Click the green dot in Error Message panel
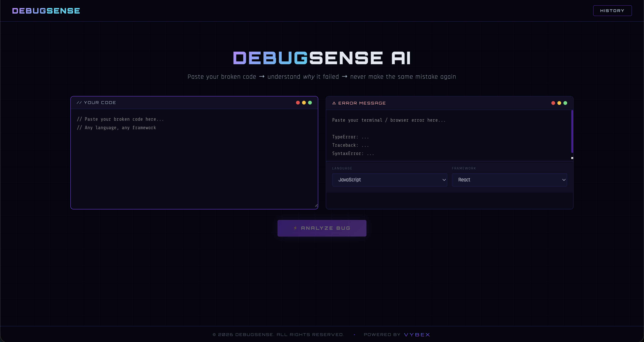The image size is (644, 342). click(x=565, y=103)
